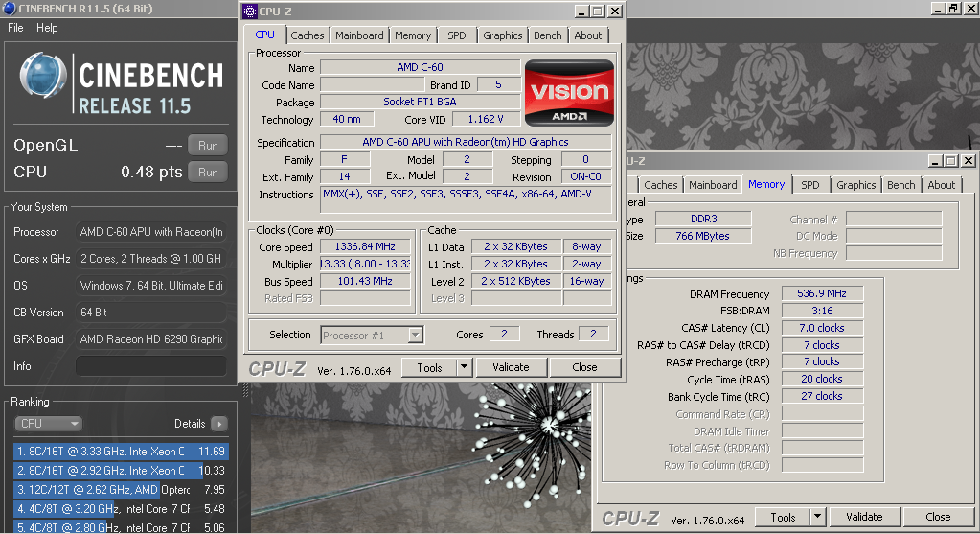
Task: Select ranking row 2 Intel Xeon 10.33
Action: [x=121, y=470]
